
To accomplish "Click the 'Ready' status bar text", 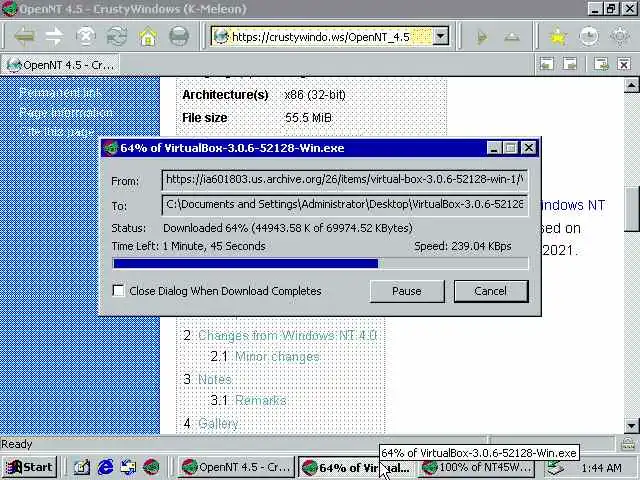I will [17, 444].
